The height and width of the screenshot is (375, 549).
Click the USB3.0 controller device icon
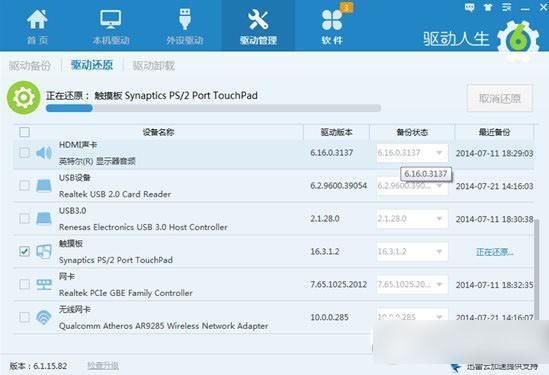coord(44,219)
